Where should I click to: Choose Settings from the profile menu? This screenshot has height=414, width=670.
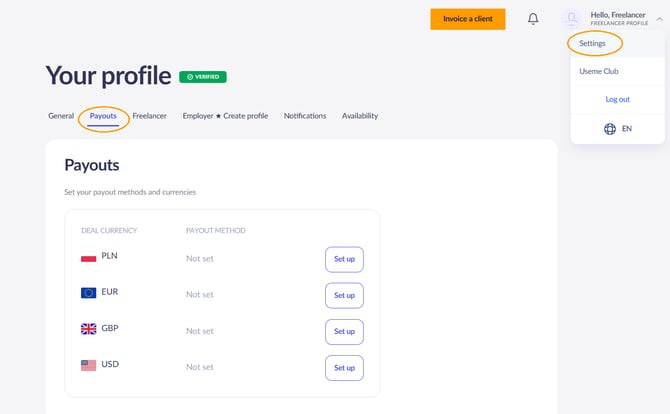coord(593,44)
